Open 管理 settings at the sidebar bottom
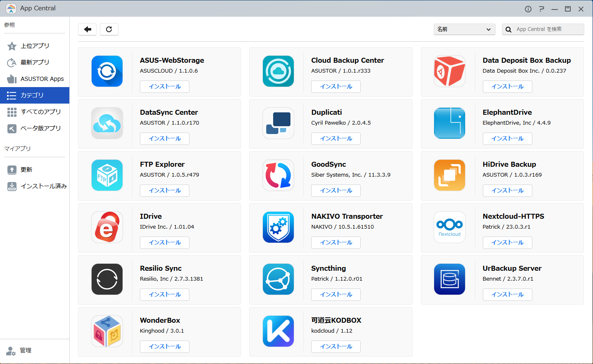Image resolution: width=593 pixels, height=364 pixels. point(35,351)
